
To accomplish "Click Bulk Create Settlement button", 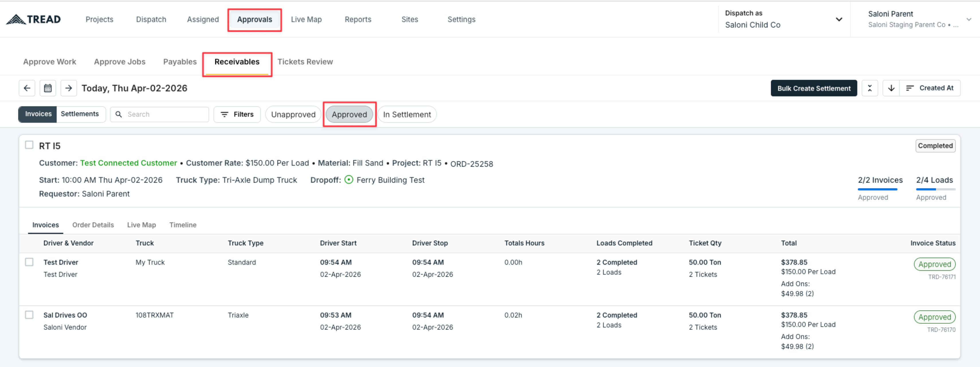I will click(x=814, y=88).
